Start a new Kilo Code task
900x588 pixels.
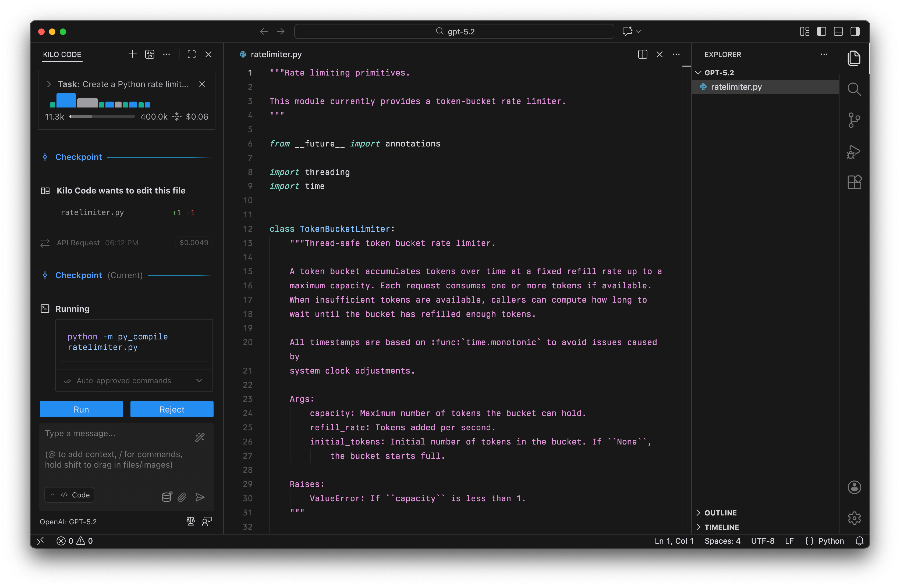[x=132, y=54]
